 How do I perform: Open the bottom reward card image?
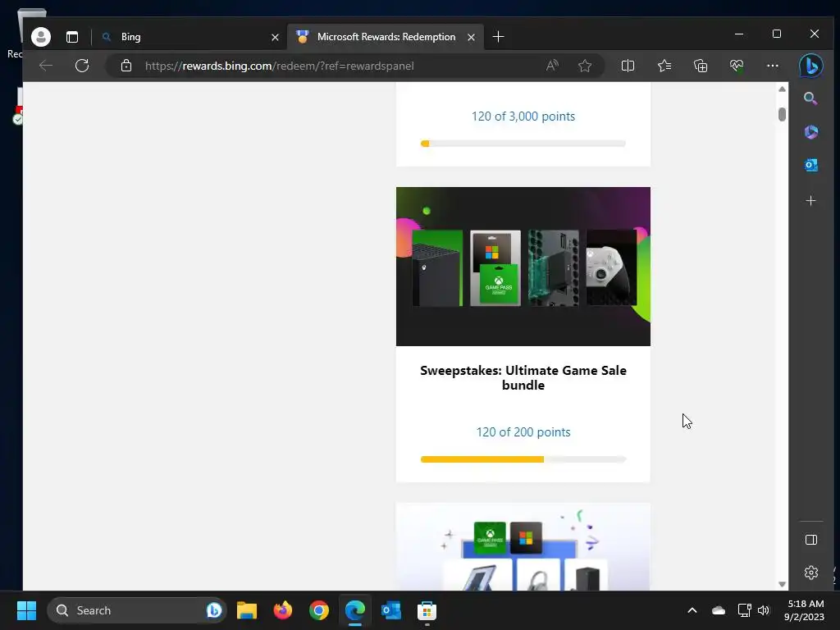(x=523, y=546)
